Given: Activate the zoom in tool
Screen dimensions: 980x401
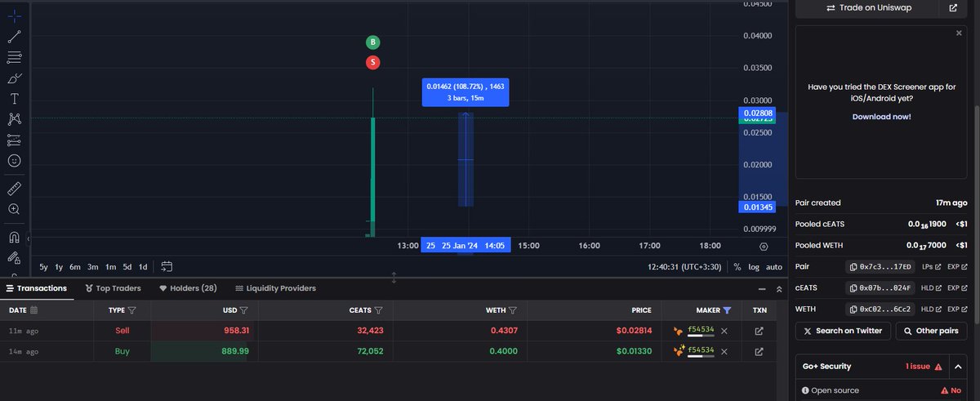Looking at the screenshot, I should click(14, 210).
